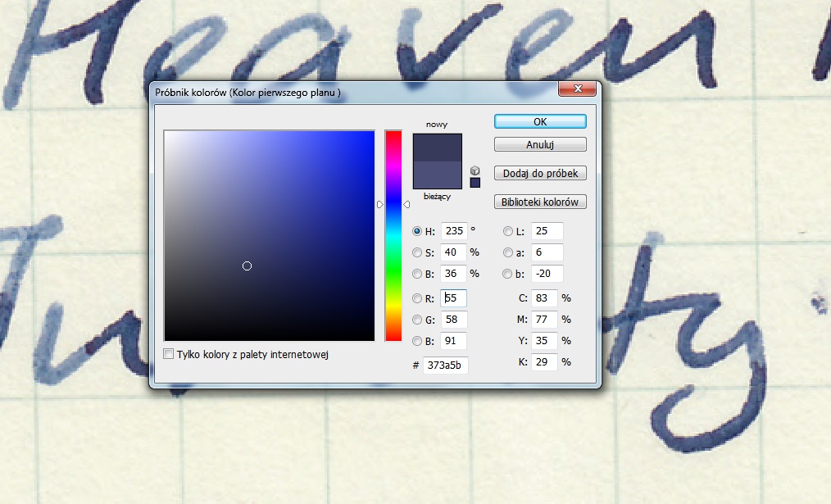Image resolution: width=831 pixels, height=504 pixels.
Task: Select the L lightness radio button
Action: point(508,232)
